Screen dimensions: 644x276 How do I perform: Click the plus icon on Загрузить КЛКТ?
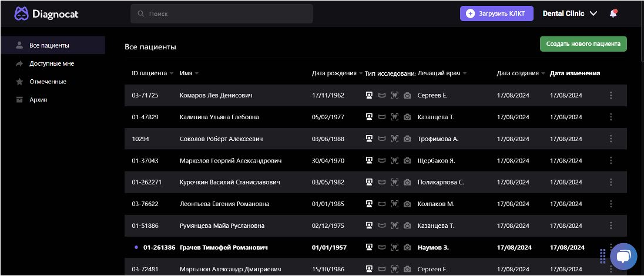tap(470, 14)
